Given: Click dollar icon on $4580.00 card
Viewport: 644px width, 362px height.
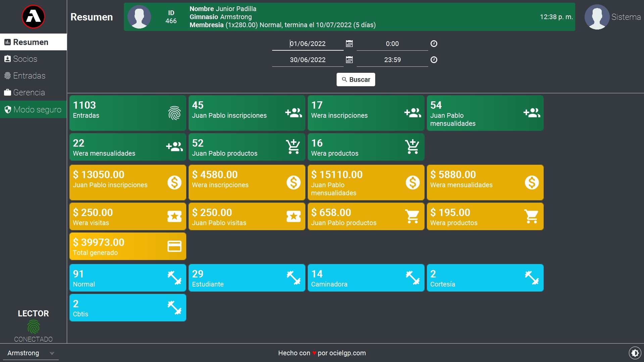Looking at the screenshot, I should 294,183.
